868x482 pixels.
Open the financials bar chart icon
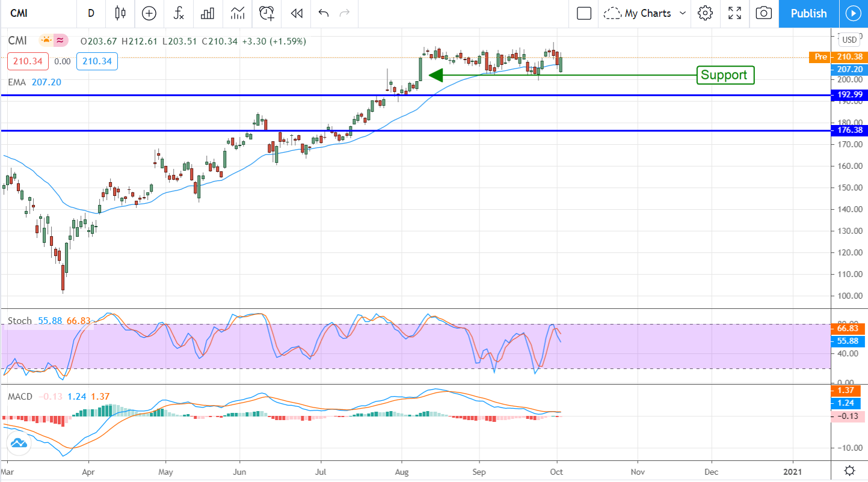tap(208, 13)
